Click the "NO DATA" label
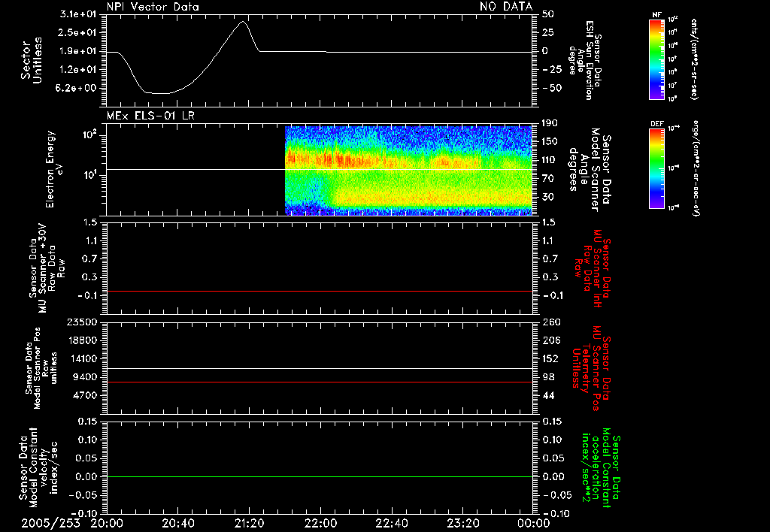Image resolution: width=770 pixels, height=532 pixels. 506,6
